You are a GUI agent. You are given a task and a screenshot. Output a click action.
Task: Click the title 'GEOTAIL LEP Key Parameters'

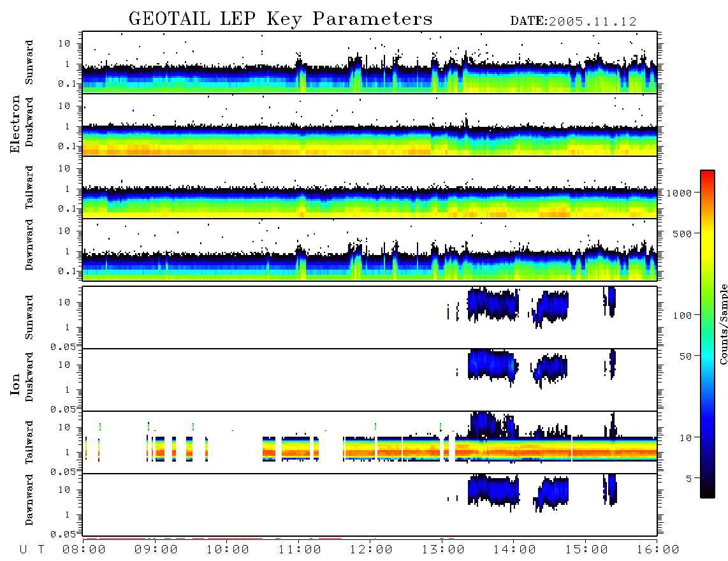point(280,19)
